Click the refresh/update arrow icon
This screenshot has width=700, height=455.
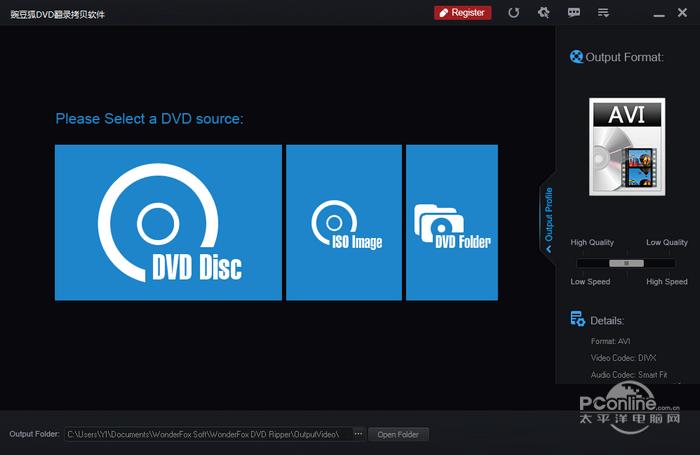coord(513,13)
